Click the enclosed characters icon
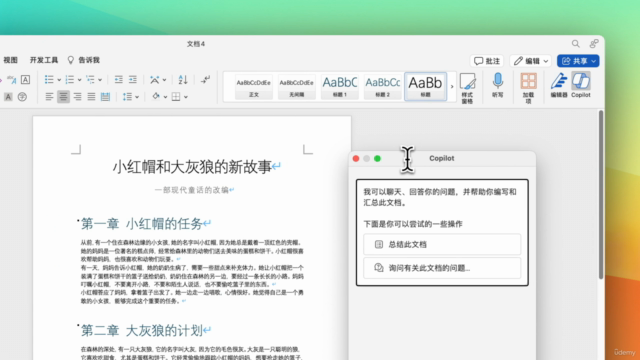Screen dimensions: 640x360 [22, 97]
